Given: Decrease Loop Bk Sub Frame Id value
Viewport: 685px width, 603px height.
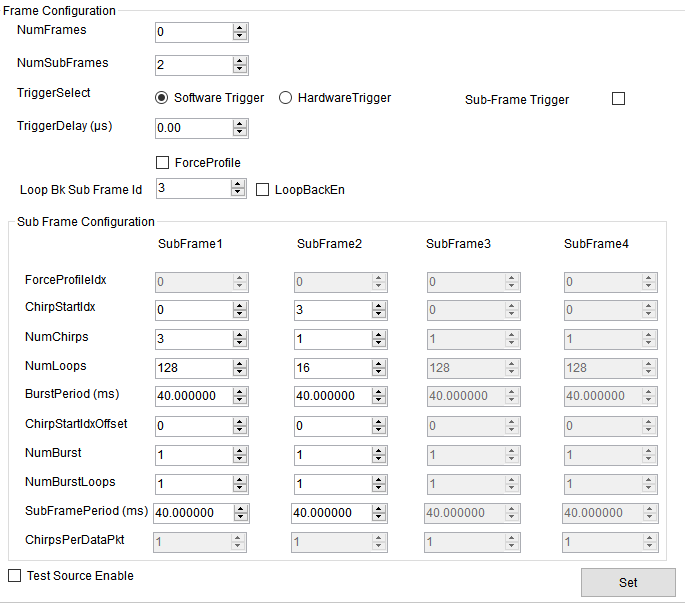Looking at the screenshot, I should [238, 193].
